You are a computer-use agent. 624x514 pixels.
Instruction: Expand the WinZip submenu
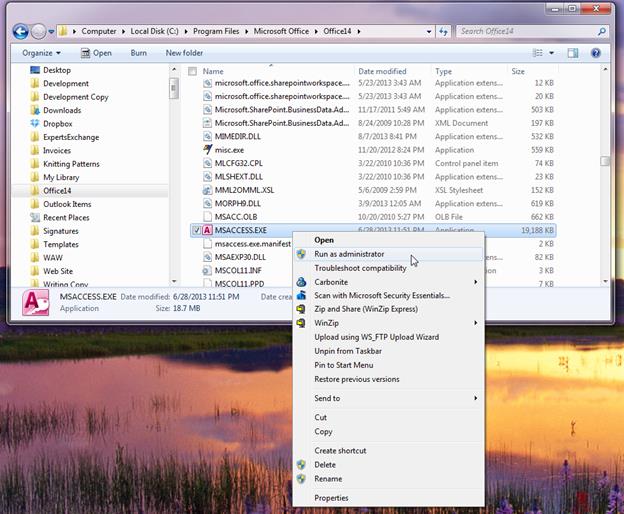388,323
